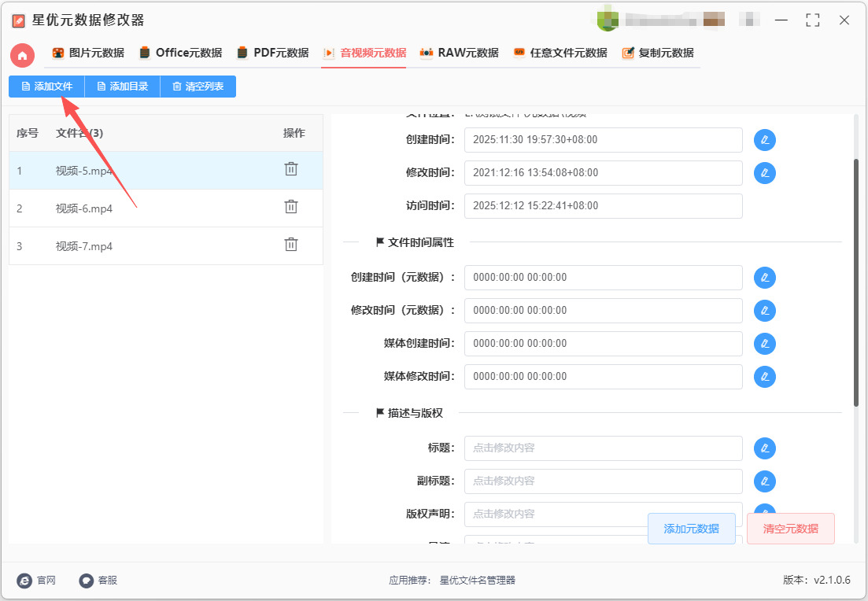Click the 描述与版权 section header
Screen dimensions: 868x601
(x=410, y=413)
